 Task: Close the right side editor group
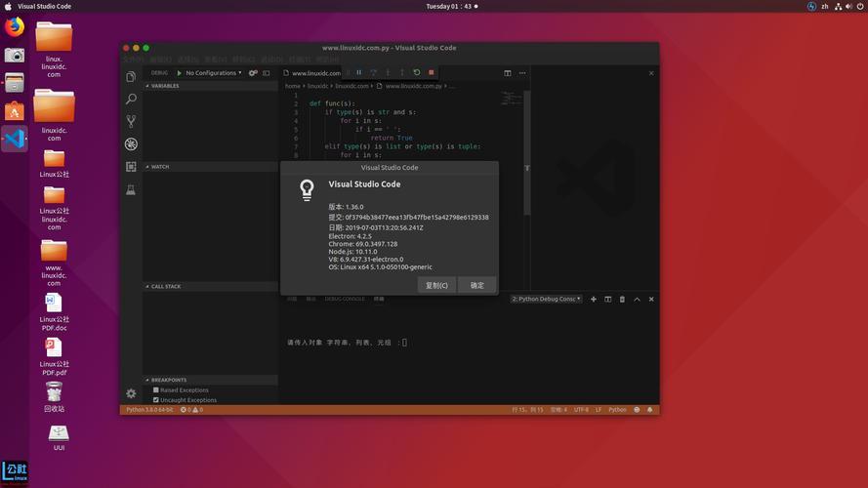(x=651, y=73)
